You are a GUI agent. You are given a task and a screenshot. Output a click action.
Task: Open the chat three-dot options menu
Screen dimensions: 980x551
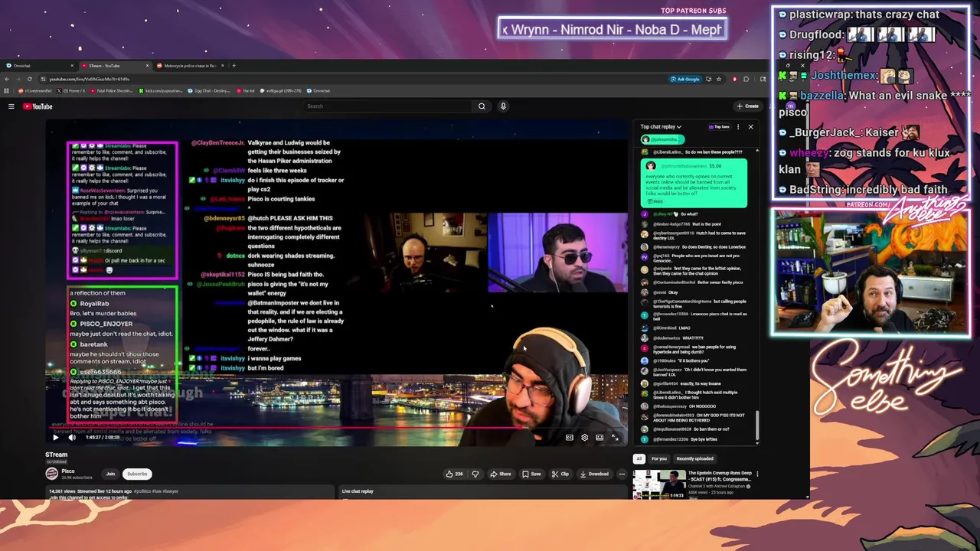coord(738,127)
